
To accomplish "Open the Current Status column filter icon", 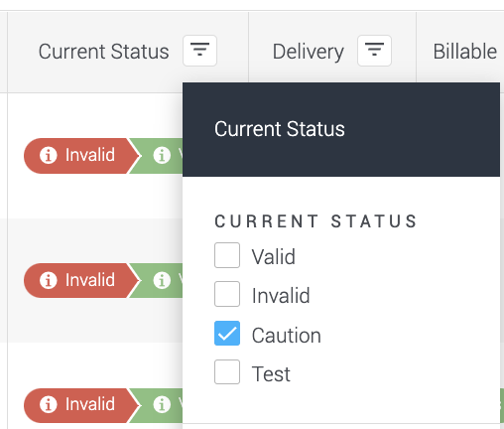I will 199,51.
